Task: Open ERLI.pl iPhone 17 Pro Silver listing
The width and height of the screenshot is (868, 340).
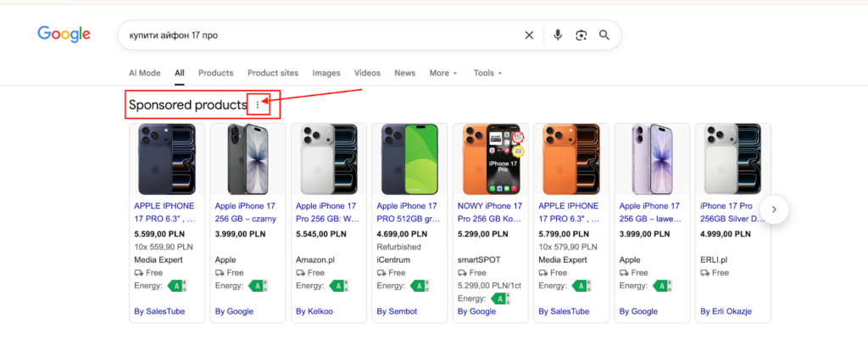Action: 732,211
